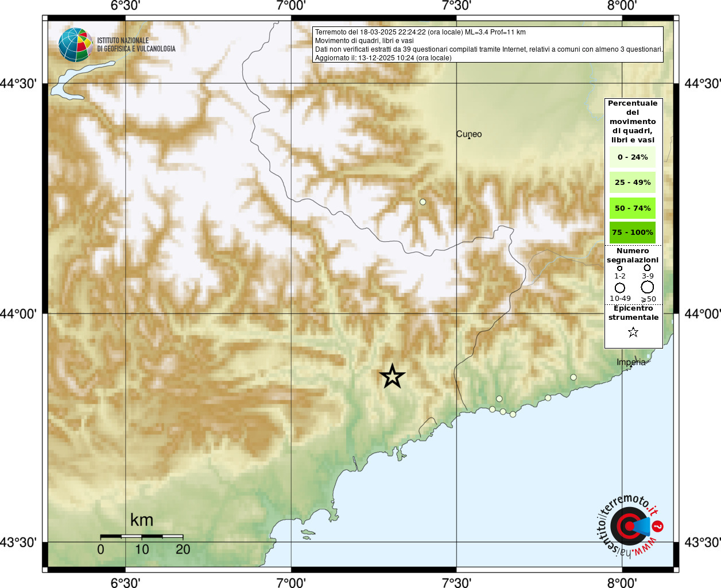Click the 8°00' longitude label on bottom axis
The image size is (721, 588).
click(622, 583)
